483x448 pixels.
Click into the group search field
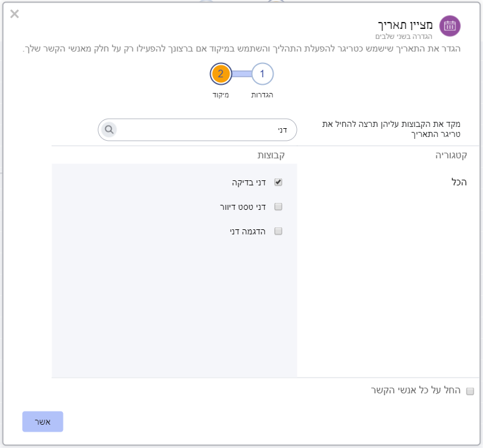point(201,129)
